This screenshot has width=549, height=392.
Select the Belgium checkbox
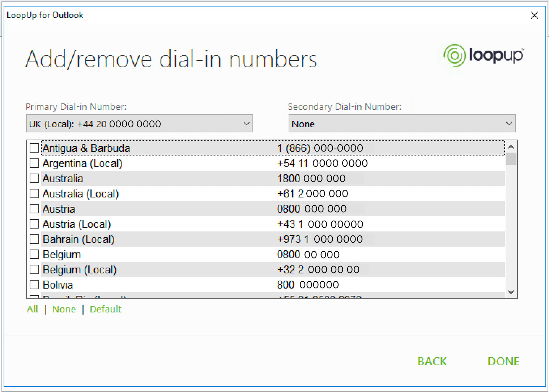click(34, 254)
